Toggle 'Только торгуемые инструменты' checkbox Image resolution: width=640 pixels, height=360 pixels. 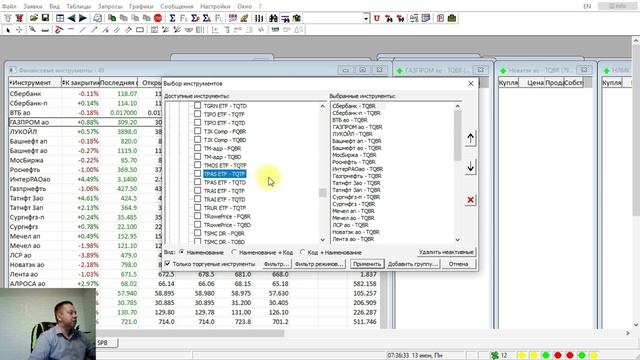(167, 264)
